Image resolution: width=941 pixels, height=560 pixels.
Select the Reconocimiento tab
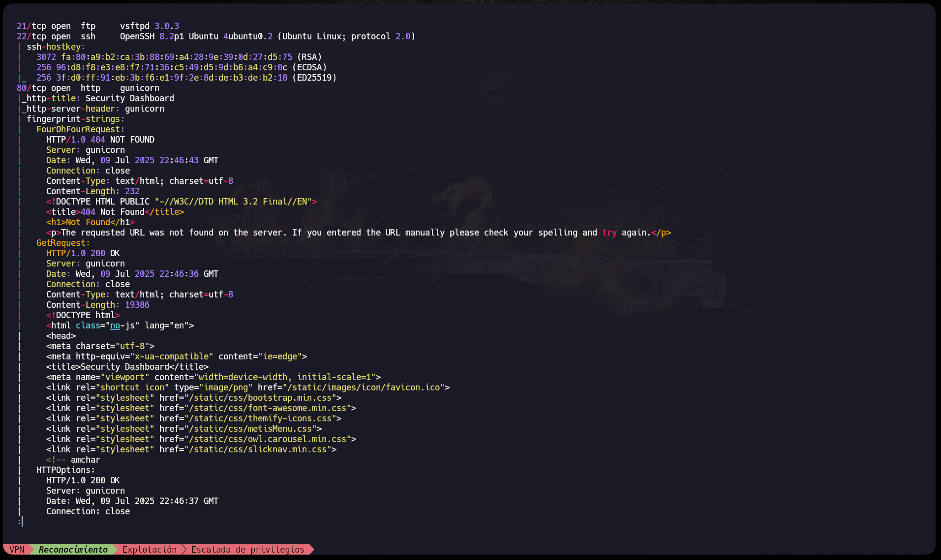[x=73, y=549]
